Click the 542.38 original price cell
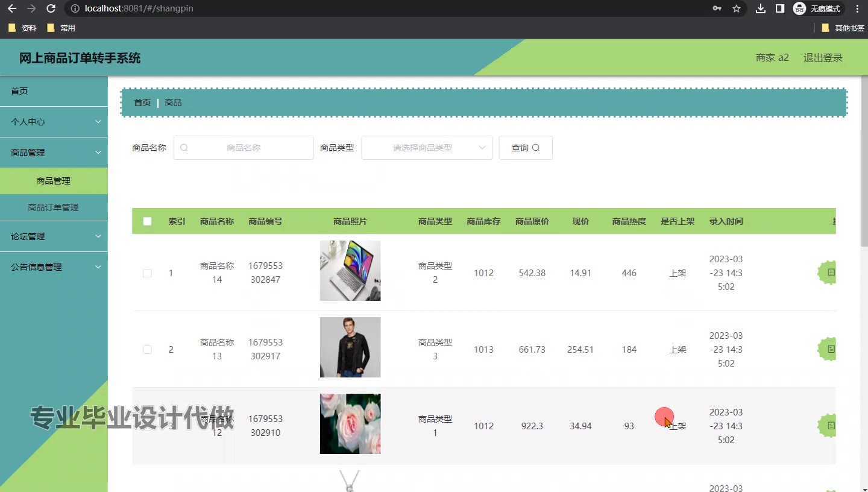The width and height of the screenshot is (868, 492). (x=532, y=273)
